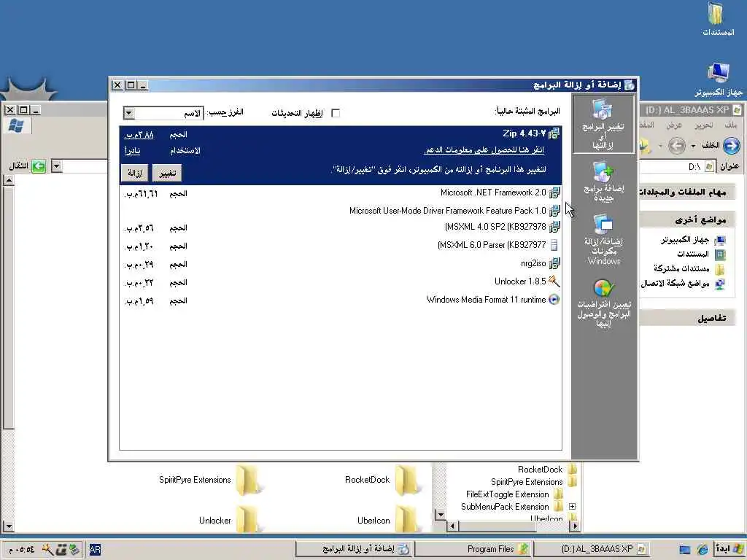747x560 pixels.
Task: Click the Remove button for 7-Zip
Action: [135, 173]
